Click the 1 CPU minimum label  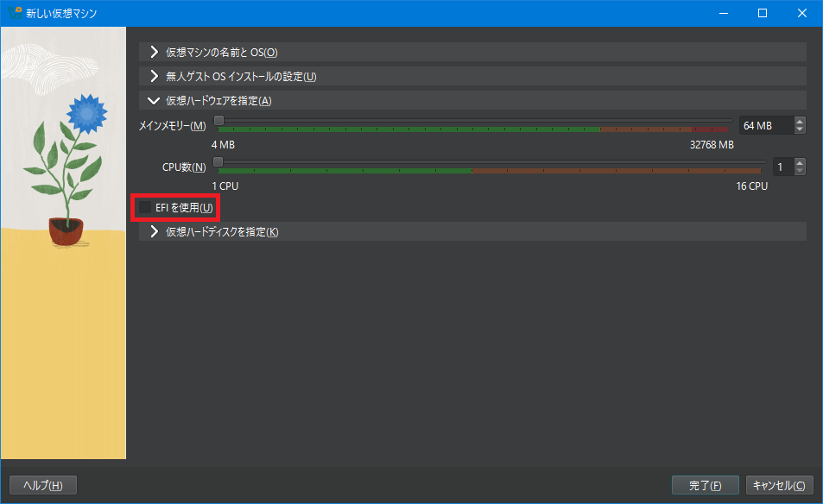tap(225, 186)
